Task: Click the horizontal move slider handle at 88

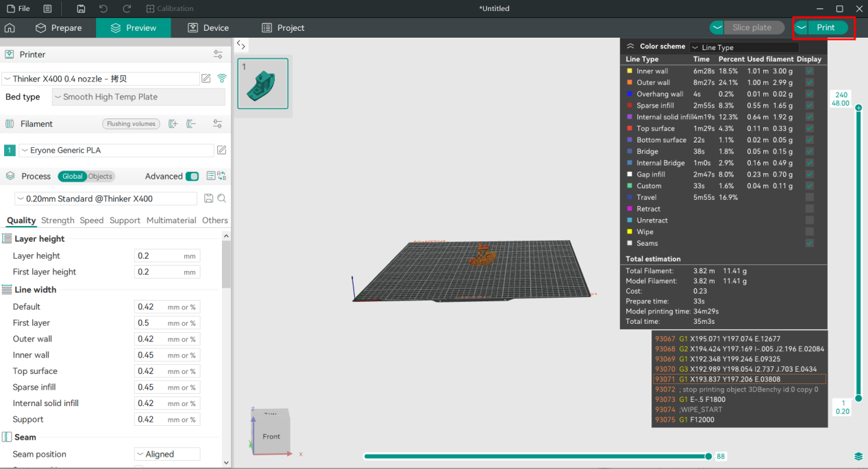Action: 708,456
